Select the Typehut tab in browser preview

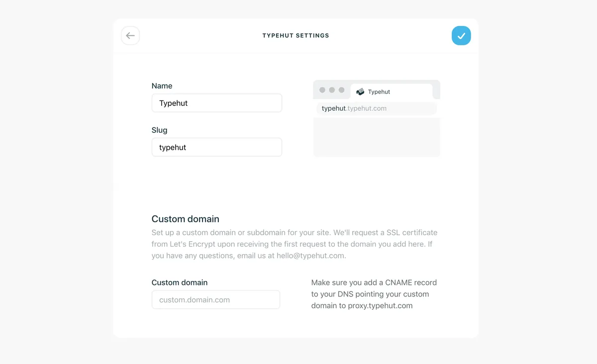pyautogui.click(x=391, y=92)
